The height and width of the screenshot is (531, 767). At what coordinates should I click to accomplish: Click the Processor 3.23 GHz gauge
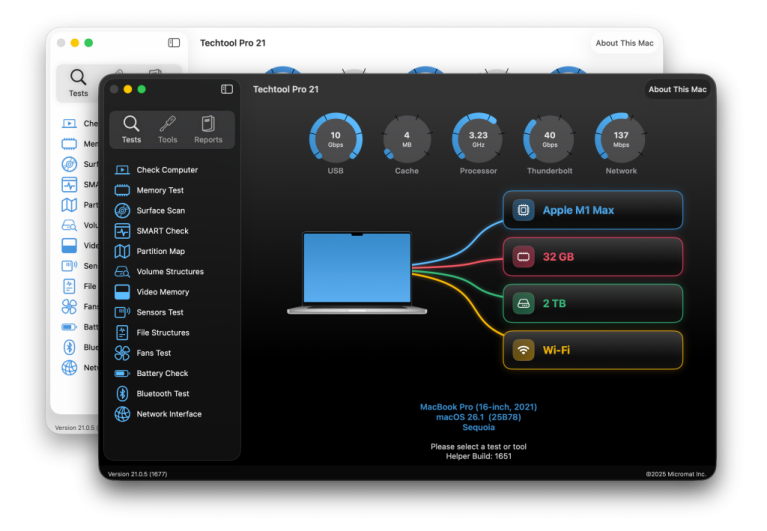click(x=478, y=139)
